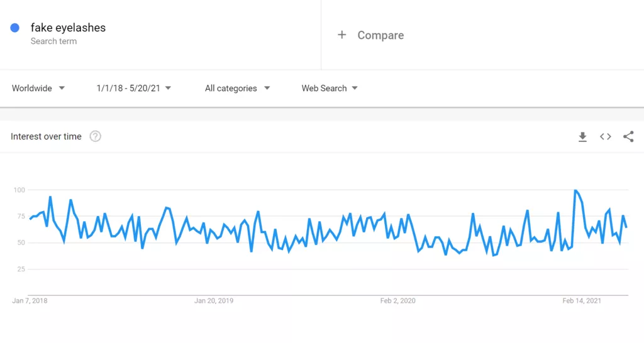The image size is (644, 343).
Task: Edit the fake eyelashes search term
Action: point(68,28)
